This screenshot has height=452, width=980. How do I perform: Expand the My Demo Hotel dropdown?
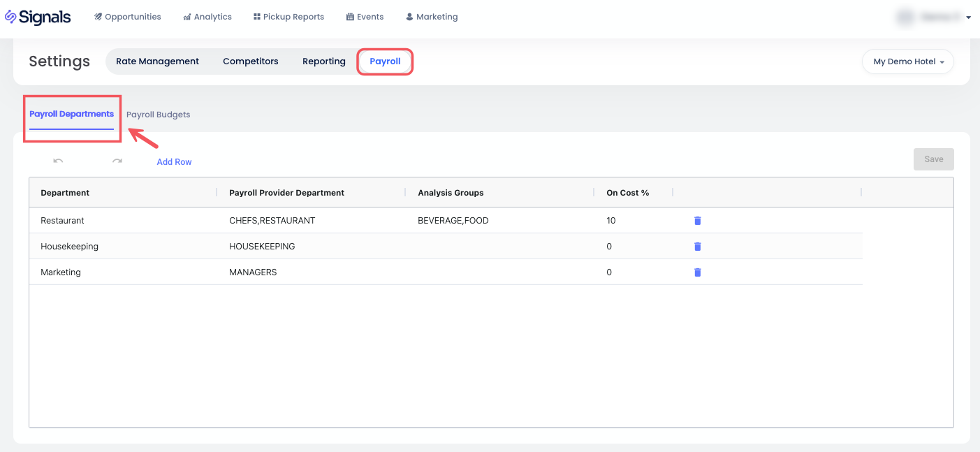[908, 61]
